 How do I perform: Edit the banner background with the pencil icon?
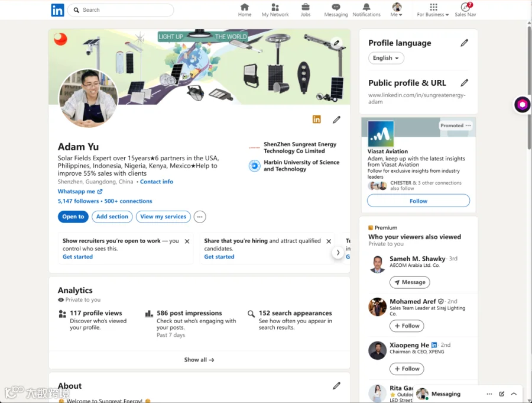pyautogui.click(x=336, y=43)
